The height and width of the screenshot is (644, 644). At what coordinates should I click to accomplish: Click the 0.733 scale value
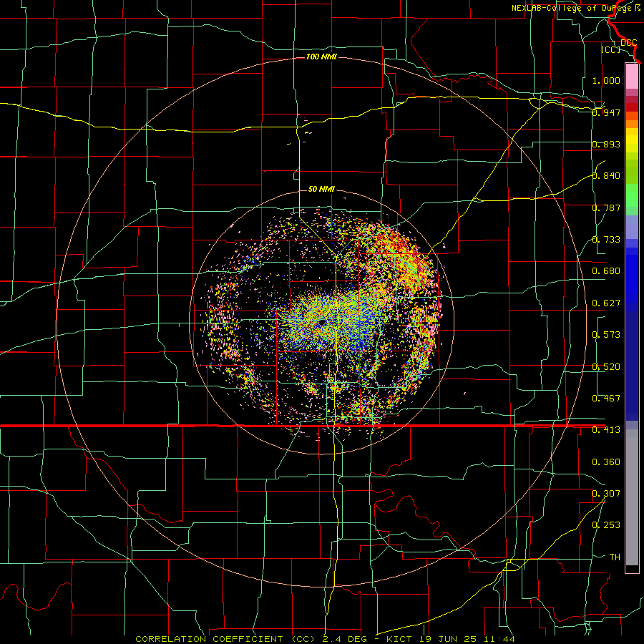606,240
